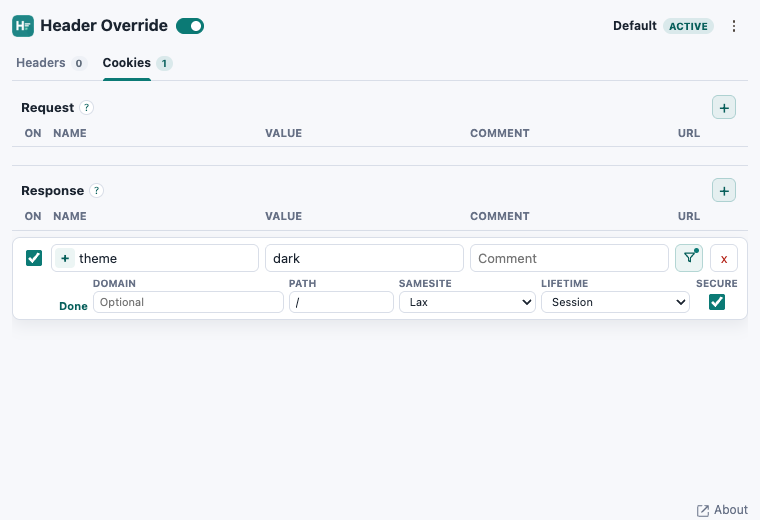Add a new Request cookie row
Screen dimensions: 760x520
tap(724, 108)
